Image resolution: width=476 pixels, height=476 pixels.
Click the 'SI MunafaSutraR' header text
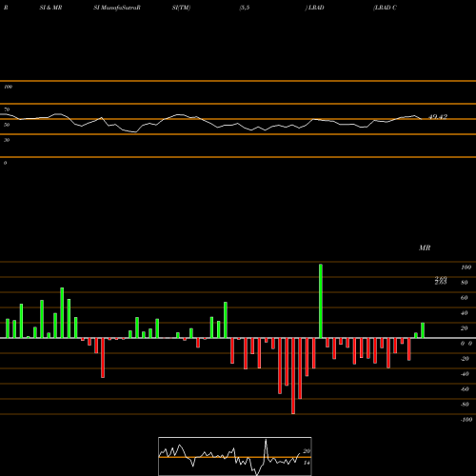pyautogui.click(x=117, y=8)
